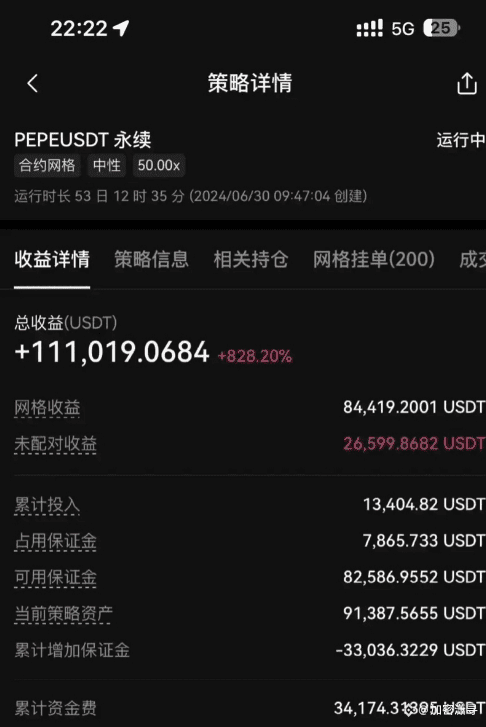Tap the share icon at top right
Image resolution: width=486 pixels, height=727 pixels.
466,84
